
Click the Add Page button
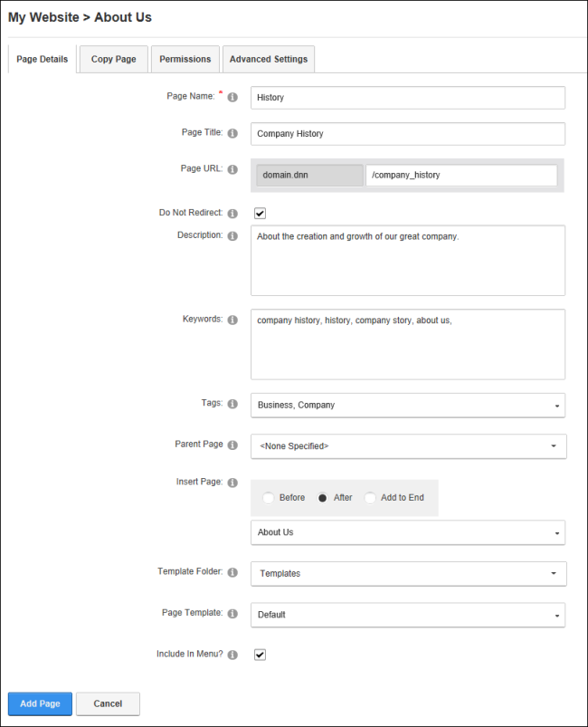[x=40, y=703]
